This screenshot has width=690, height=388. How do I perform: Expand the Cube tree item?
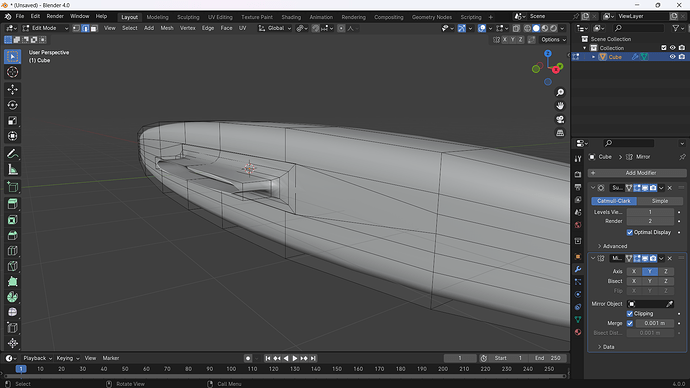point(593,57)
